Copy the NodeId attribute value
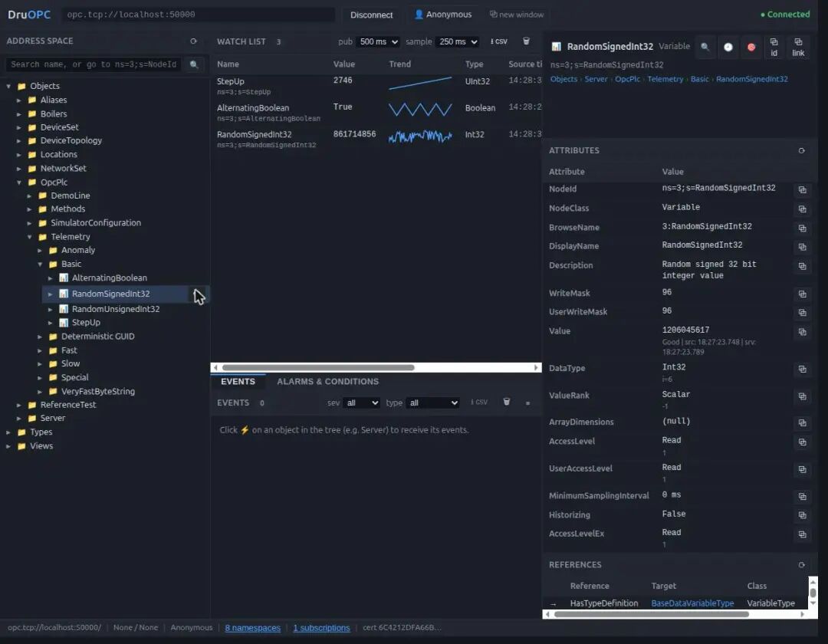 pos(802,189)
